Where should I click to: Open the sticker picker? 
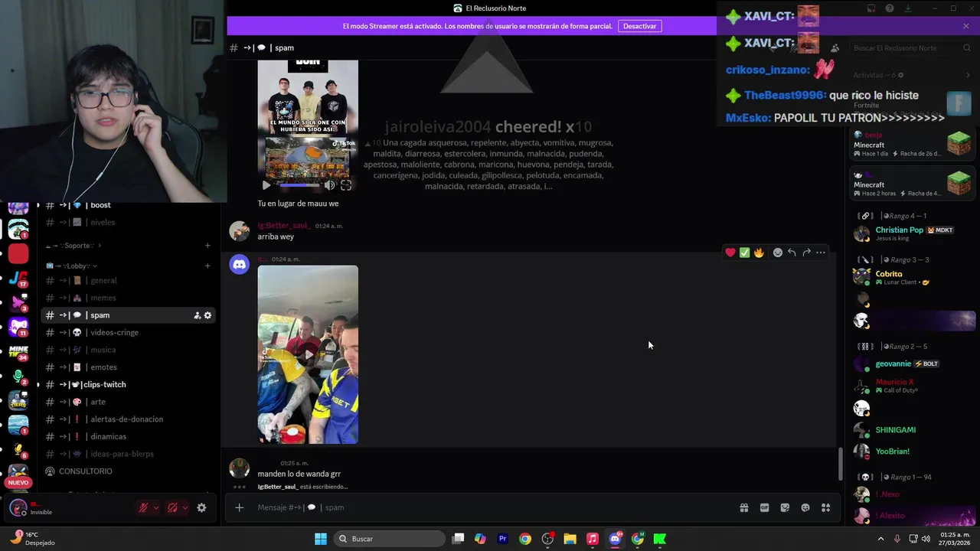click(x=785, y=507)
